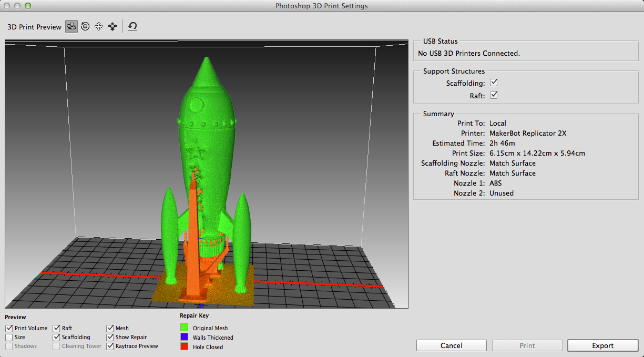Click the Export button
The width and height of the screenshot is (644, 357).
(603, 345)
